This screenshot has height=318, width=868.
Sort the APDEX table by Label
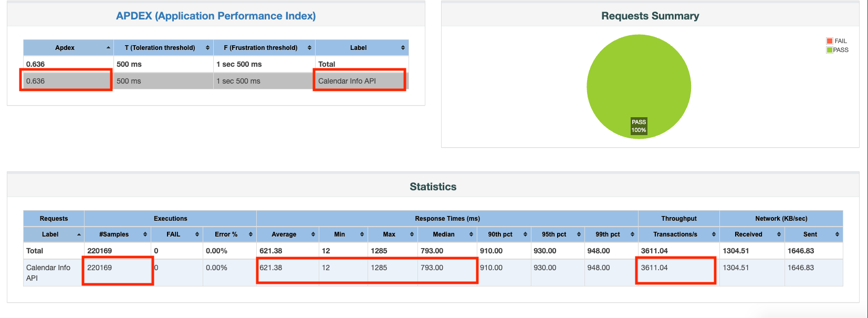[362, 48]
